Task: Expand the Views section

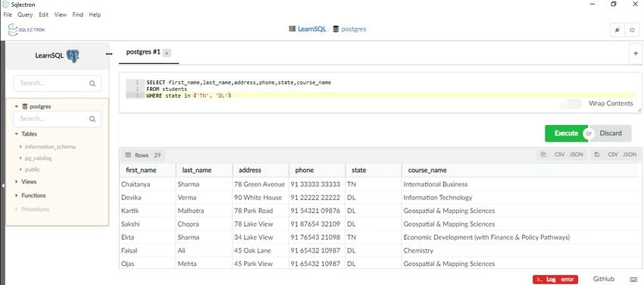Action: coord(17,181)
